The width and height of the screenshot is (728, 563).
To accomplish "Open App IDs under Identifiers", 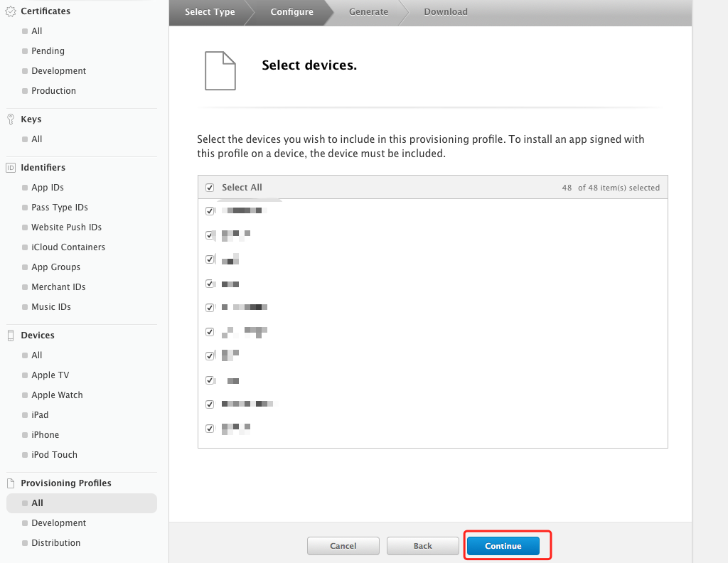I will [48, 188].
